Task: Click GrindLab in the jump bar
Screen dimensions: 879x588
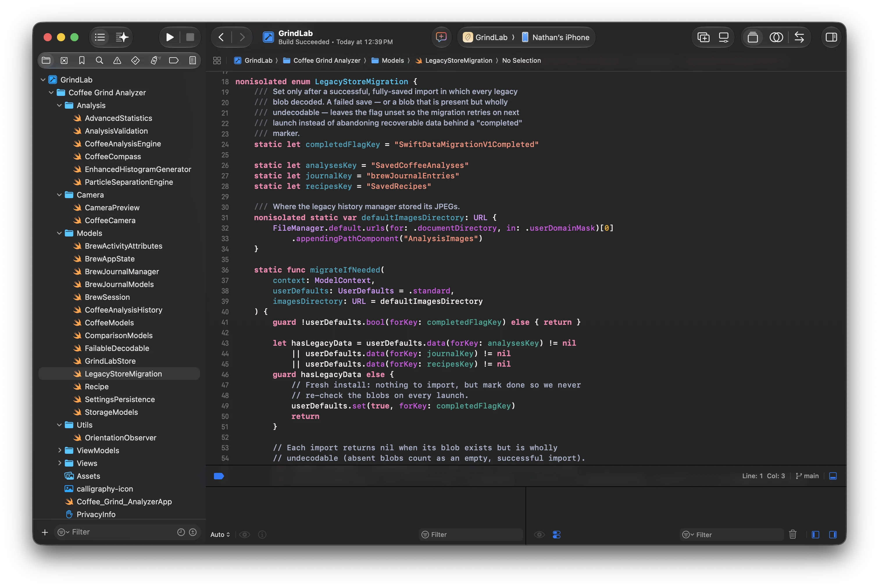Action: tap(253, 60)
